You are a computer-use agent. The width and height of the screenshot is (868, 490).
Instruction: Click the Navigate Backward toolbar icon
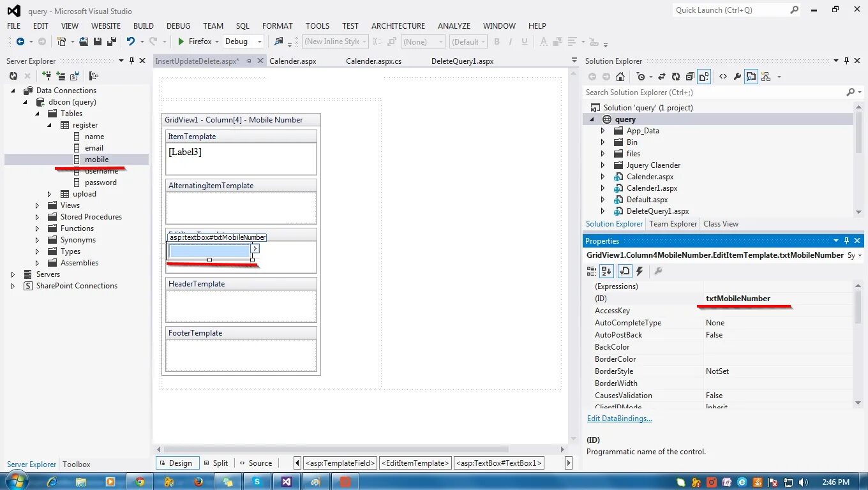20,41
